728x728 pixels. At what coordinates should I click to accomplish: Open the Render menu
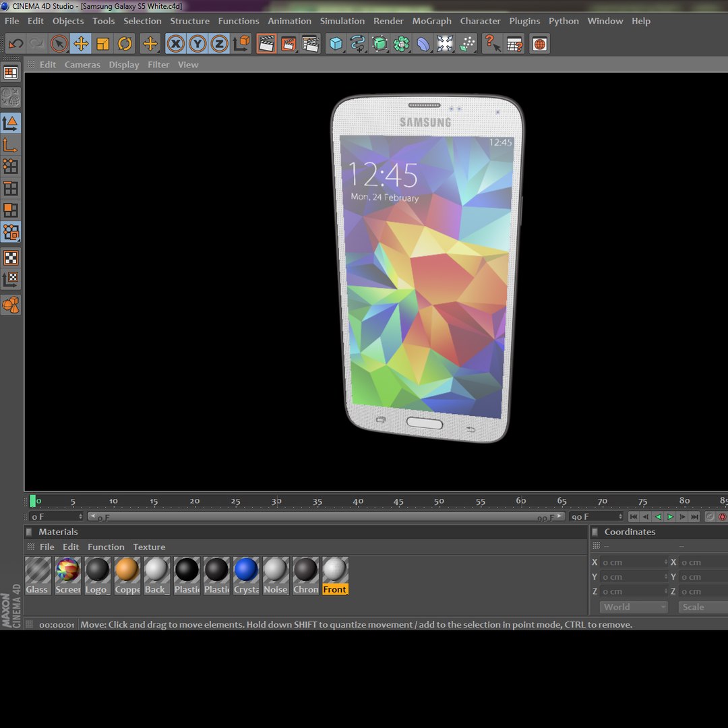pyautogui.click(x=388, y=21)
